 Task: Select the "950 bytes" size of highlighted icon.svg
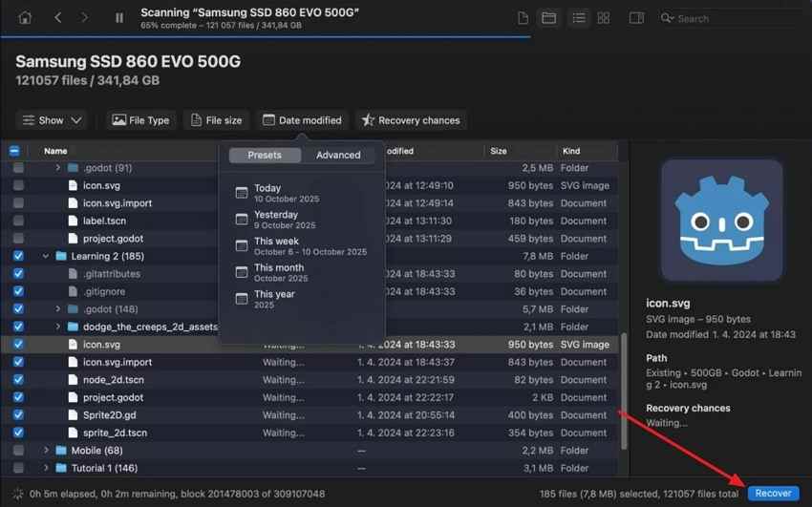pyautogui.click(x=530, y=345)
